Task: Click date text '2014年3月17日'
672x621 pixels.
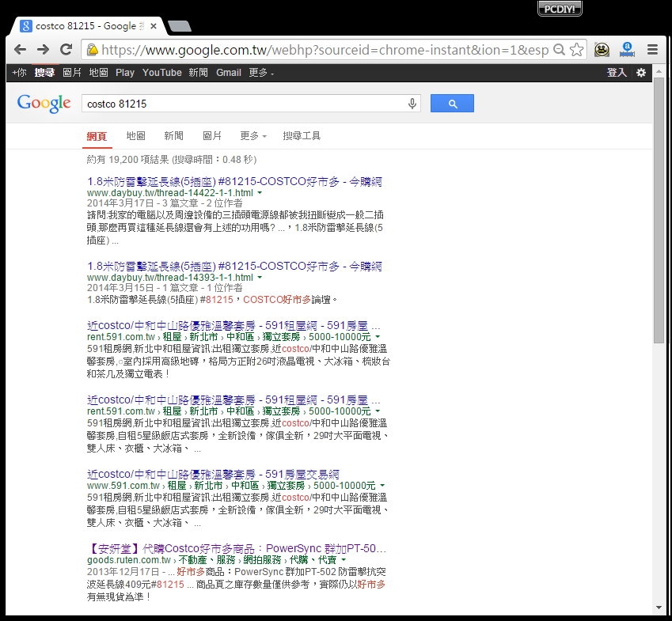Action: pyautogui.click(x=120, y=203)
